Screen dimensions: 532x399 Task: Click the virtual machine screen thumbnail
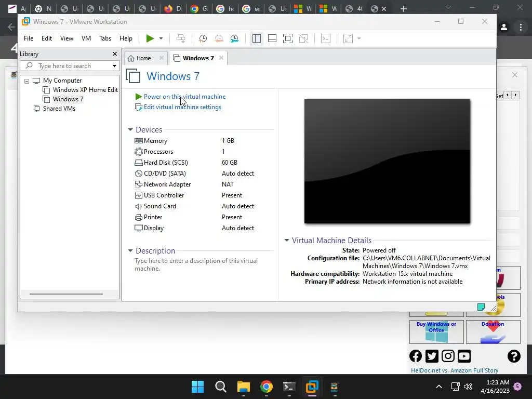point(387,161)
